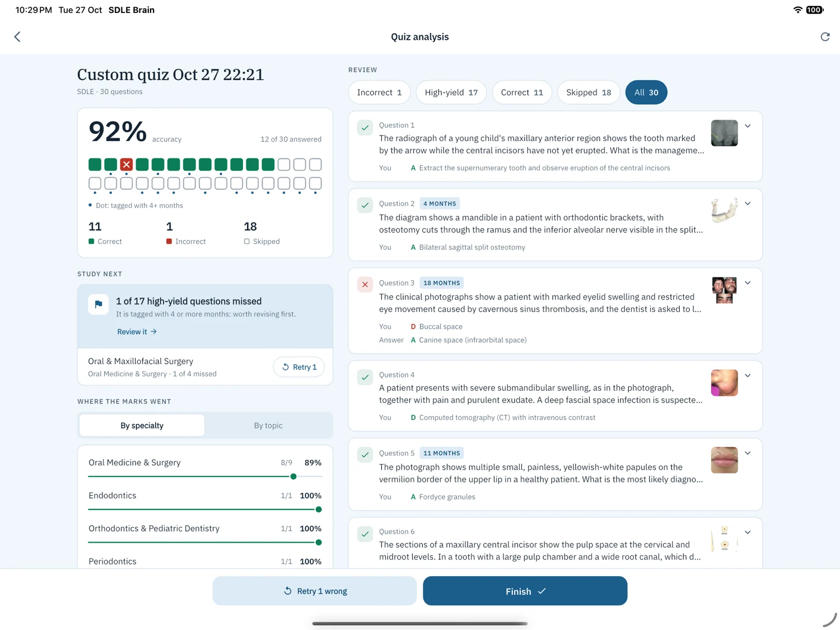Expand Question 2 details chevron
840x630 pixels.
coord(748,204)
